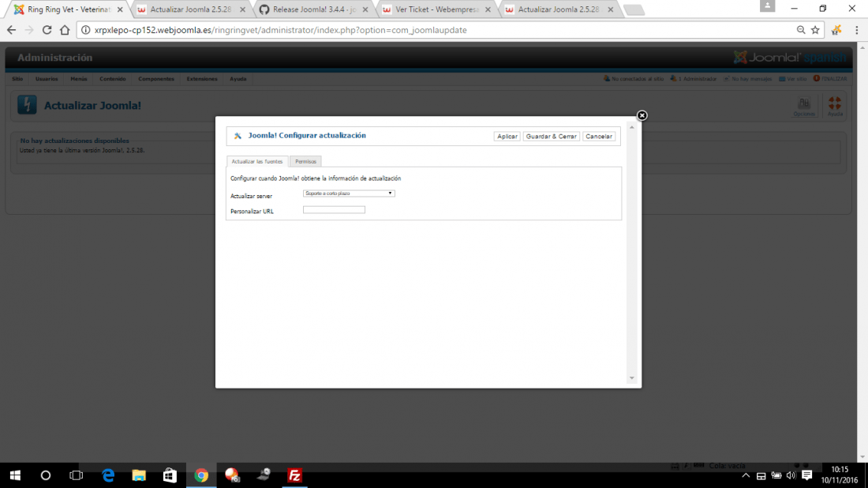Click the Chrome profile icon
Image resolution: width=868 pixels, height=488 pixels.
coord(767,6)
